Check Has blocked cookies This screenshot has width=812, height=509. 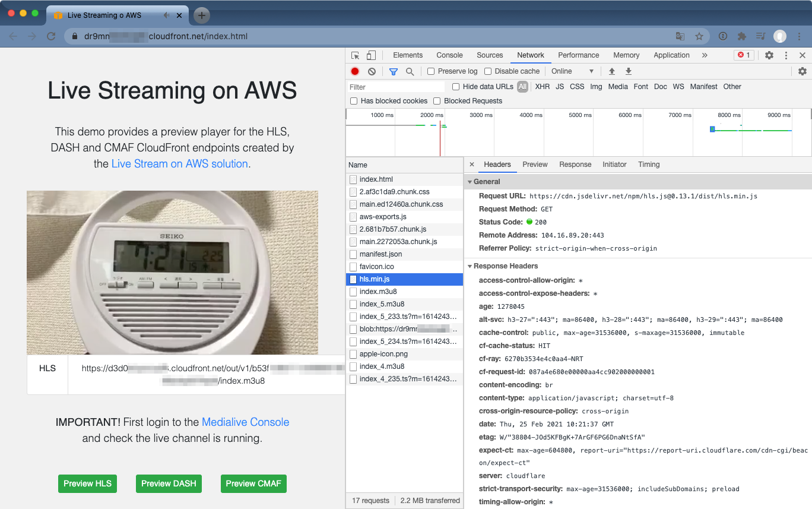coord(354,101)
